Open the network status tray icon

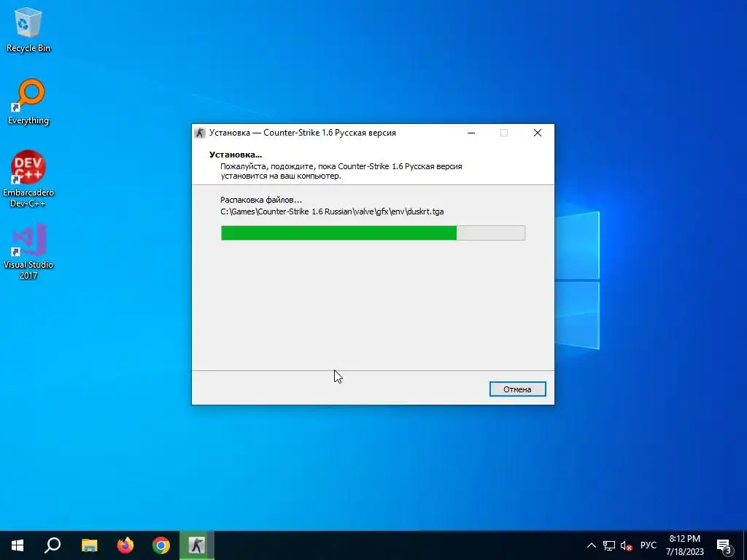pyautogui.click(x=609, y=545)
